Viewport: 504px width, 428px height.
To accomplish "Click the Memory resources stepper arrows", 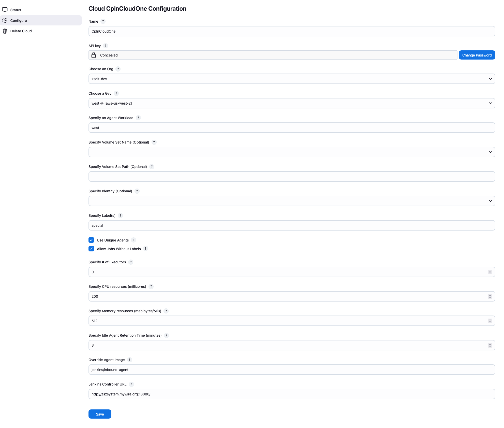I will 490,321.
